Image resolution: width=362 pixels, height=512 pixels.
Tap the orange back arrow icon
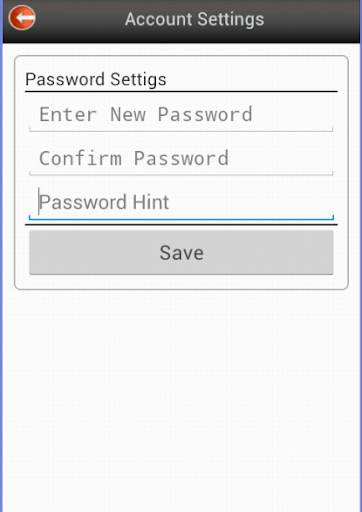coord(22,18)
